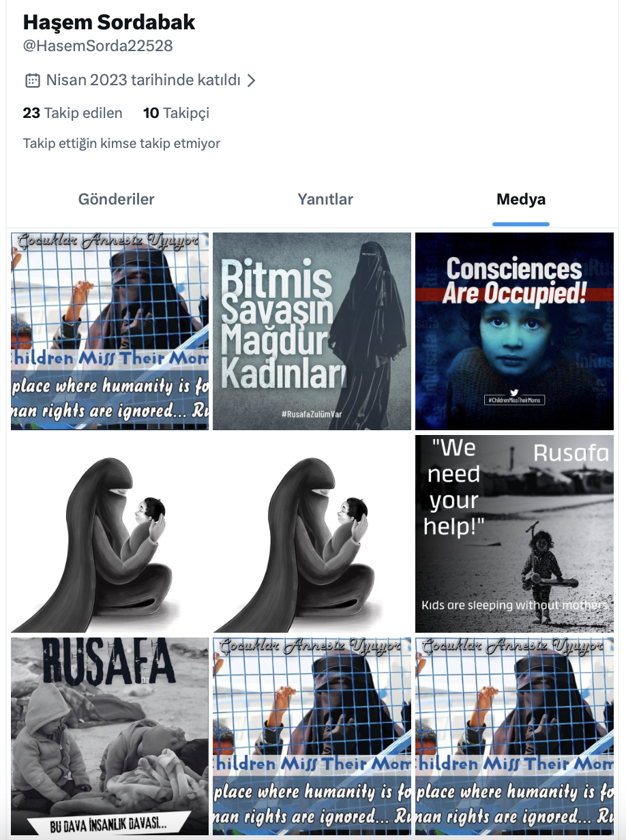
Task: Open the Gönderiler tab
Action: pos(117,200)
